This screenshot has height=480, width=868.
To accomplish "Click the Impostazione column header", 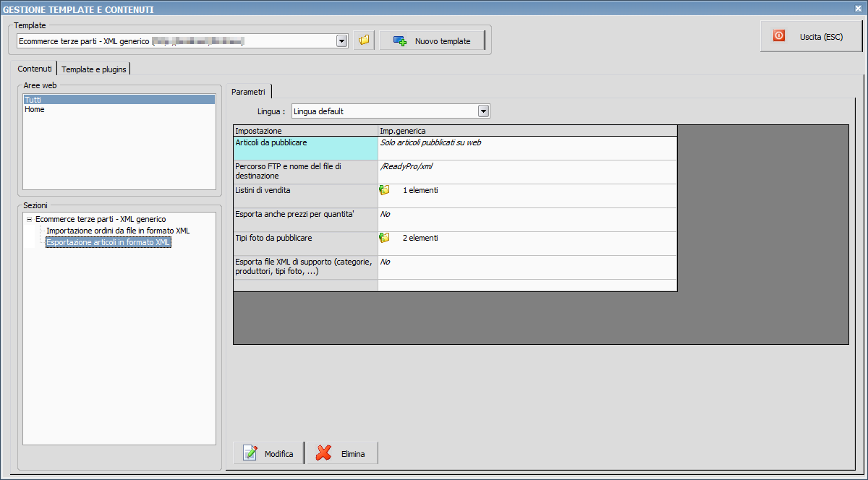I will coord(305,131).
